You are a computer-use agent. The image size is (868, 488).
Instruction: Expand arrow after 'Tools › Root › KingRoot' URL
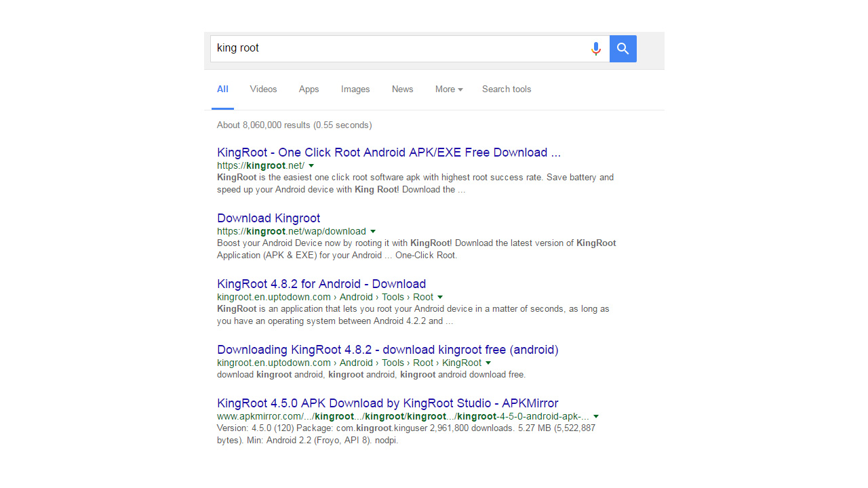tap(488, 363)
